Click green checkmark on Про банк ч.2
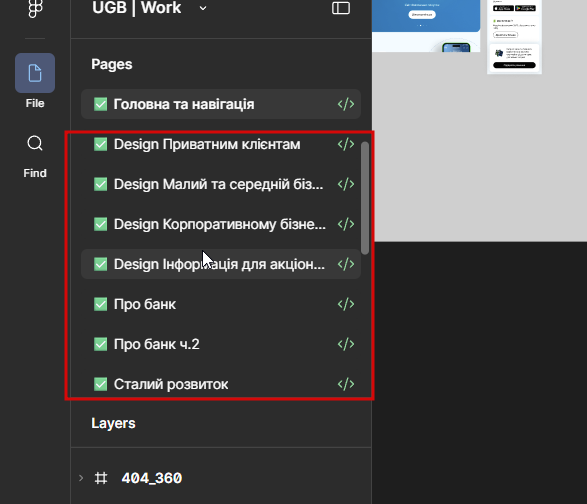587x504 pixels. click(x=100, y=344)
